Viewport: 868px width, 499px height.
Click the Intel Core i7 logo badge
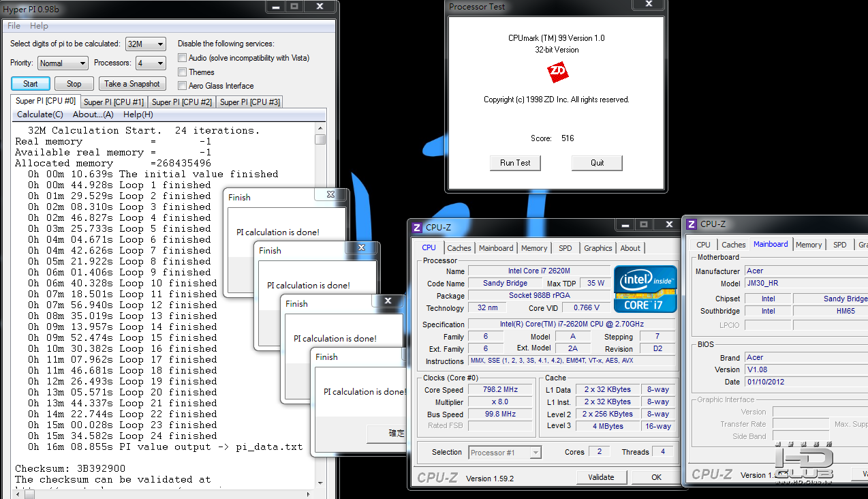tap(645, 289)
